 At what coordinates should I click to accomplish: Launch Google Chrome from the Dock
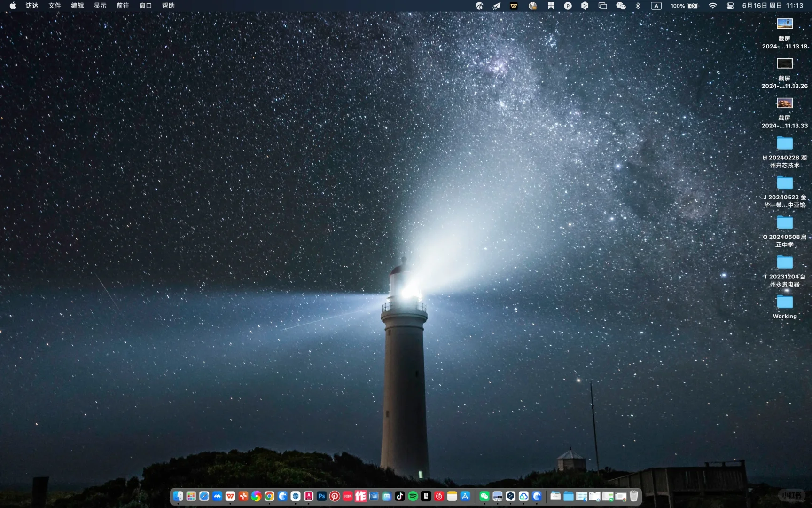pos(269,496)
